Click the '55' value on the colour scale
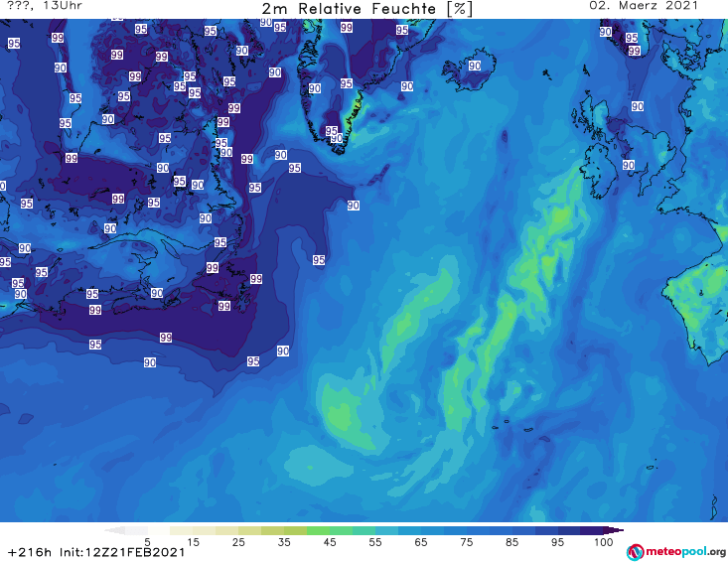728x562 pixels. tap(375, 542)
